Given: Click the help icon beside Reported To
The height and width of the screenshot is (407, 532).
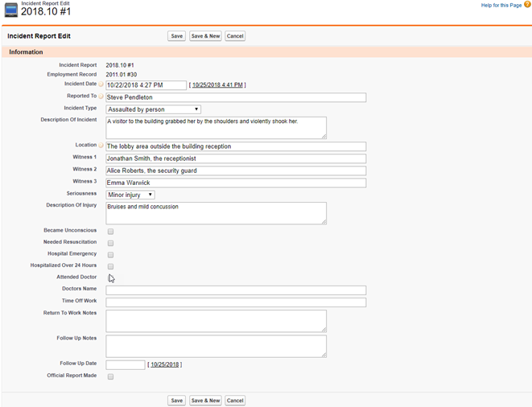Looking at the screenshot, I should pyautogui.click(x=101, y=97).
